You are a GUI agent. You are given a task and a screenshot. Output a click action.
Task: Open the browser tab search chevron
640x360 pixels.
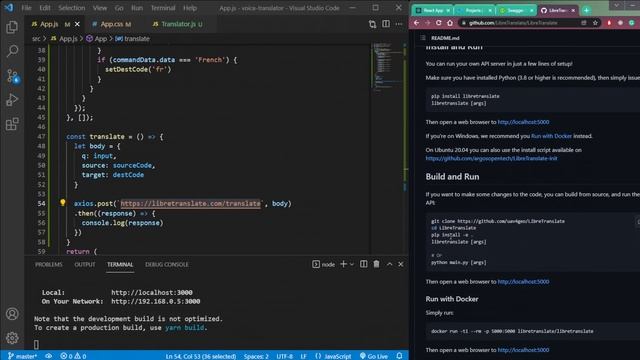point(616,5)
